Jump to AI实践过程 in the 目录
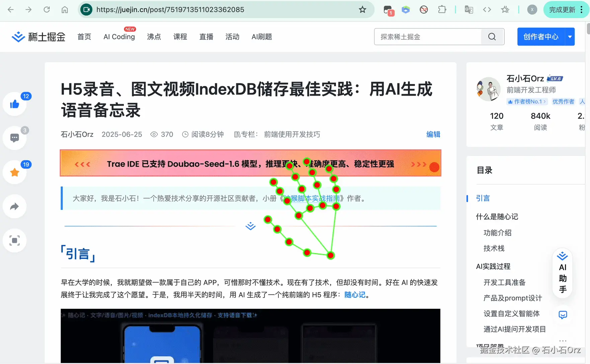 [493, 266]
